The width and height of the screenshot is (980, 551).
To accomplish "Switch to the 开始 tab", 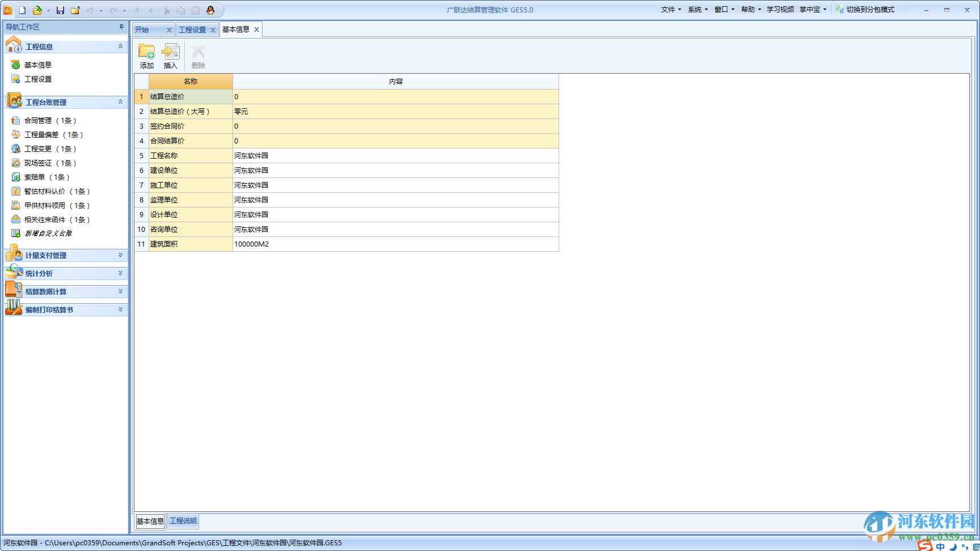I will [x=142, y=30].
